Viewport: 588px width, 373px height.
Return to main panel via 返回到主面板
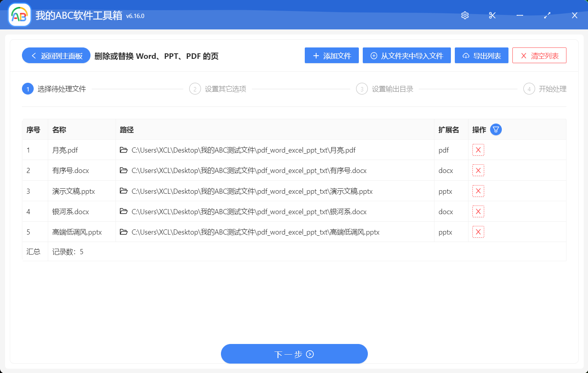(x=56, y=55)
